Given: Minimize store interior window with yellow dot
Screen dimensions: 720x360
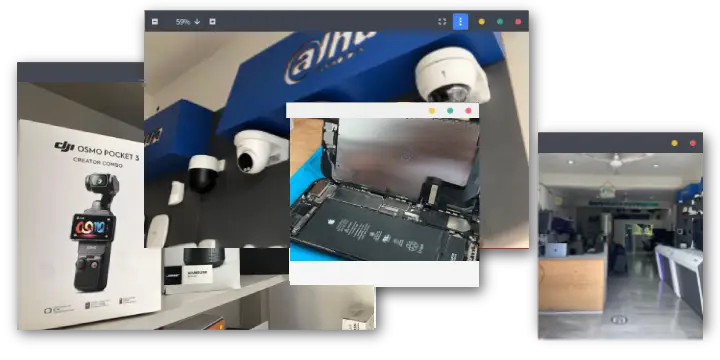Looking at the screenshot, I should pyautogui.click(x=674, y=143).
